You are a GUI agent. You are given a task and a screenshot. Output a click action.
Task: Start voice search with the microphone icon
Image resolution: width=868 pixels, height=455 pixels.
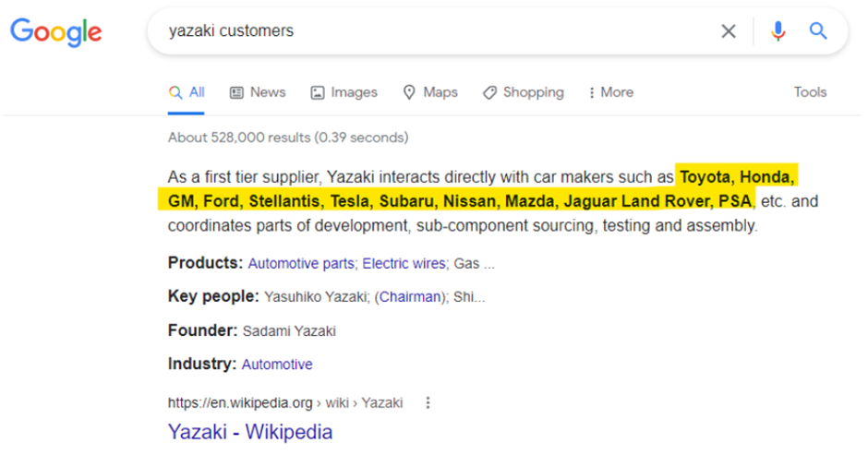[x=778, y=31]
